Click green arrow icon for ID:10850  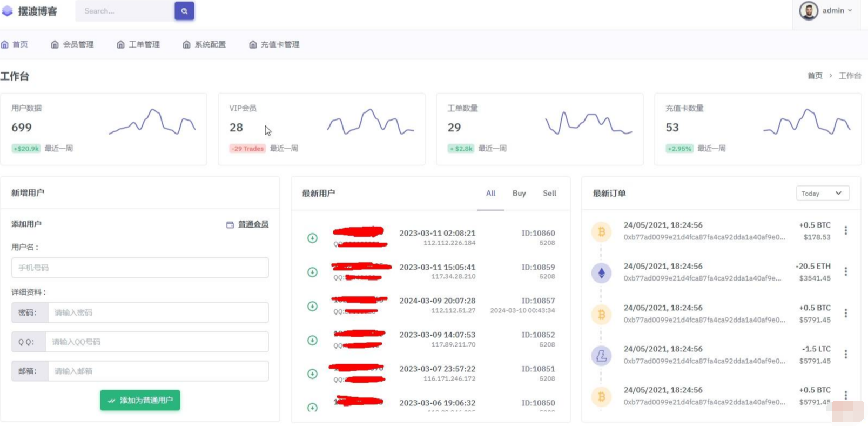click(312, 407)
